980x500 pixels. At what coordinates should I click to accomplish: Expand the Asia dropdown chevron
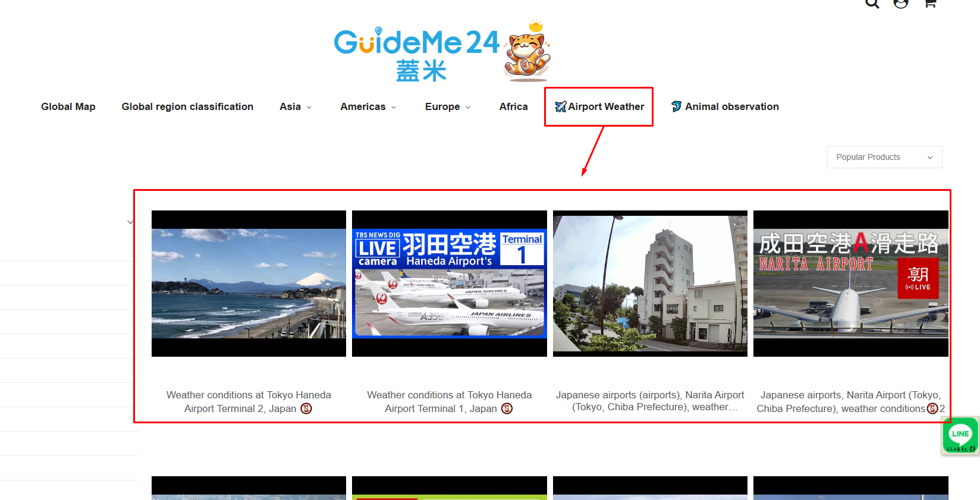click(309, 108)
